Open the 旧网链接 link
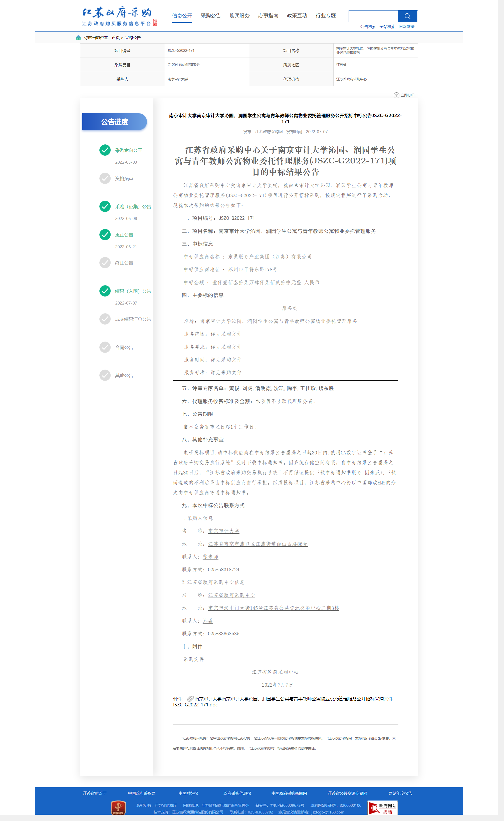Image resolution: width=504 pixels, height=821 pixels. click(406, 27)
